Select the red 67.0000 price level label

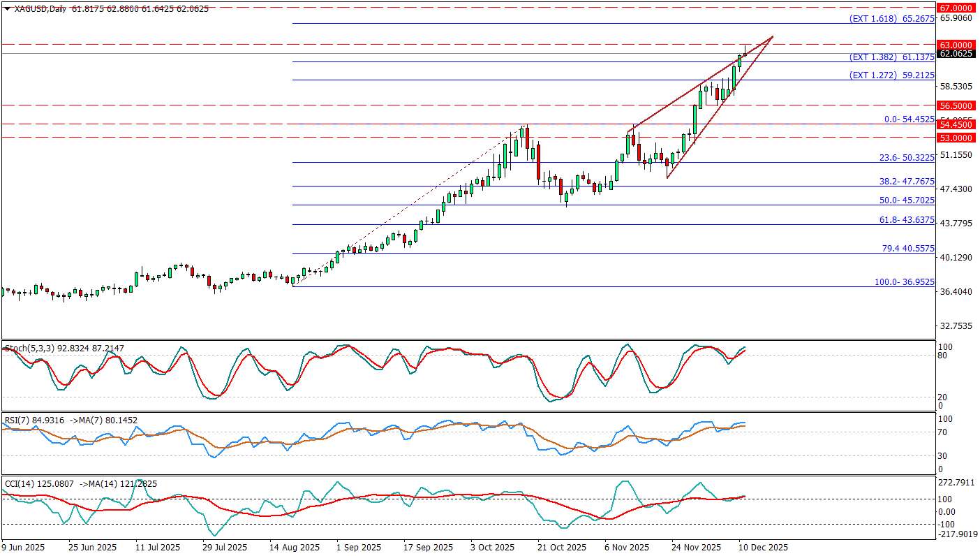(956, 7)
